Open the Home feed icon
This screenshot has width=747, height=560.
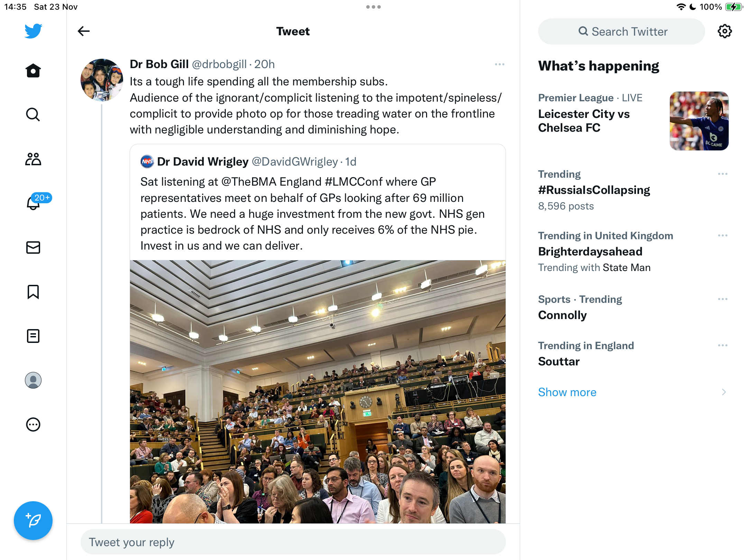pyautogui.click(x=33, y=71)
